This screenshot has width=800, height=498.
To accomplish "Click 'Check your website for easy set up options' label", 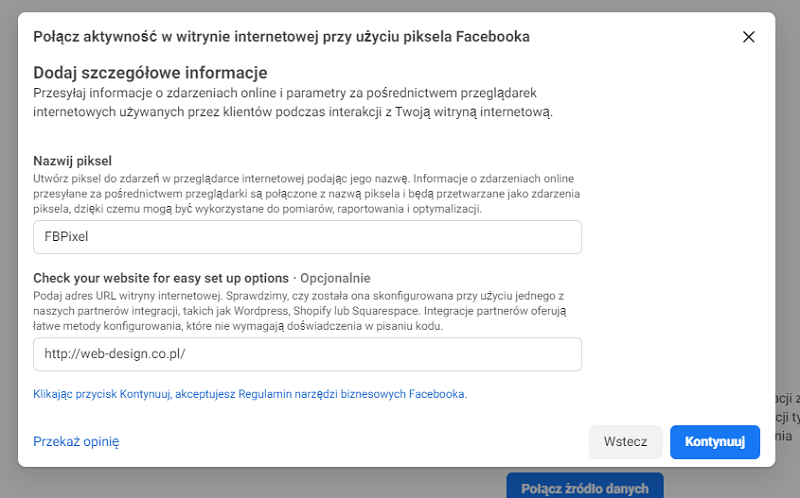I will point(161,278).
